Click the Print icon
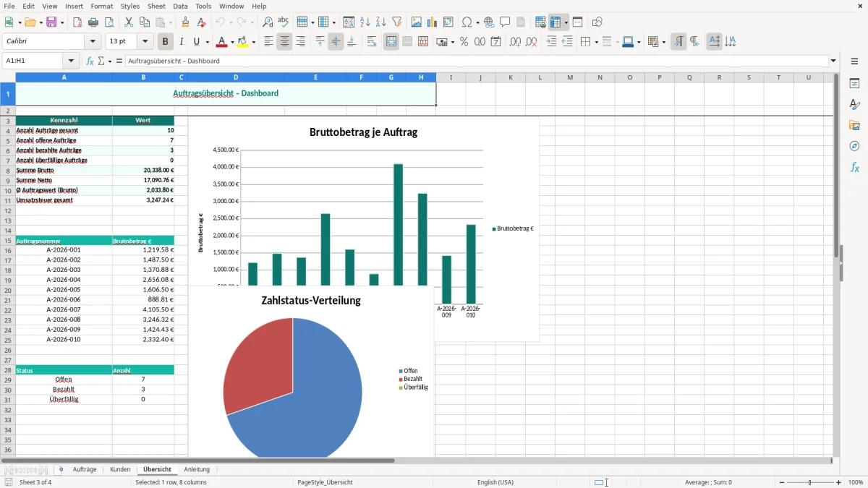 click(93, 22)
